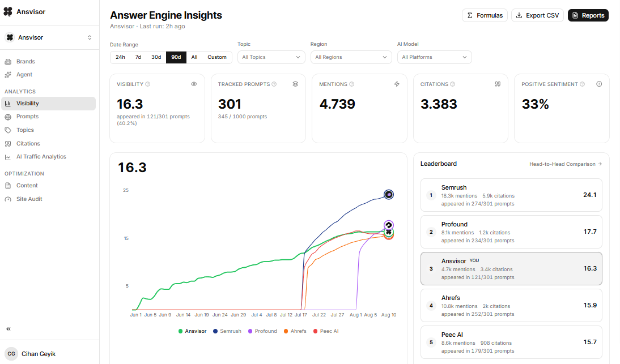This screenshot has width=620, height=364.
Task: Click the Positive Sentiment help icon
Action: pos(582,84)
